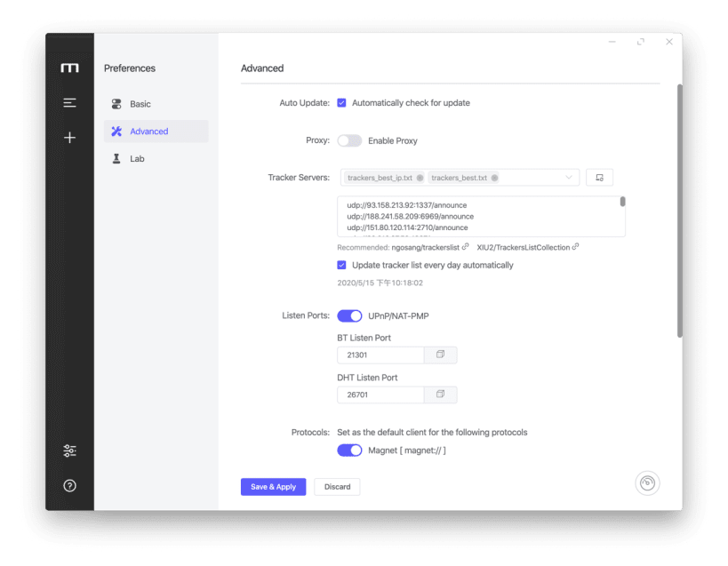The height and width of the screenshot is (566, 728).
Task: Click the Magnet [ magnet:// ] label
Action: (x=407, y=450)
